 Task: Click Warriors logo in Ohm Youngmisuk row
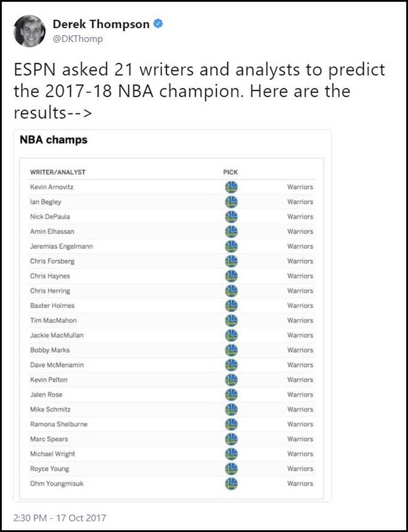pyautogui.click(x=232, y=484)
